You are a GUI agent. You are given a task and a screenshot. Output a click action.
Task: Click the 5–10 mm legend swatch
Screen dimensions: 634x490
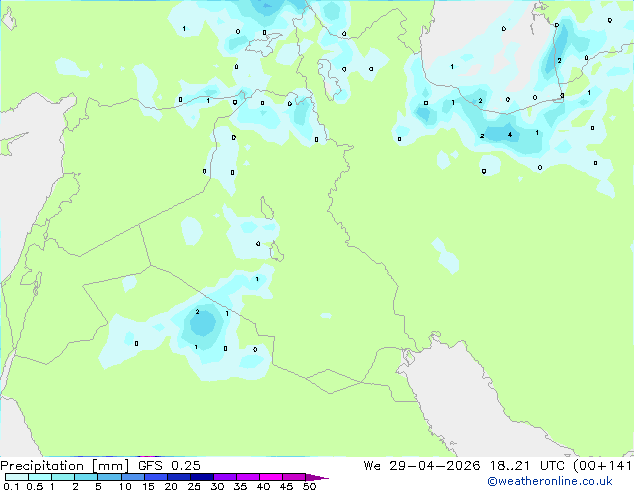[x=109, y=477]
